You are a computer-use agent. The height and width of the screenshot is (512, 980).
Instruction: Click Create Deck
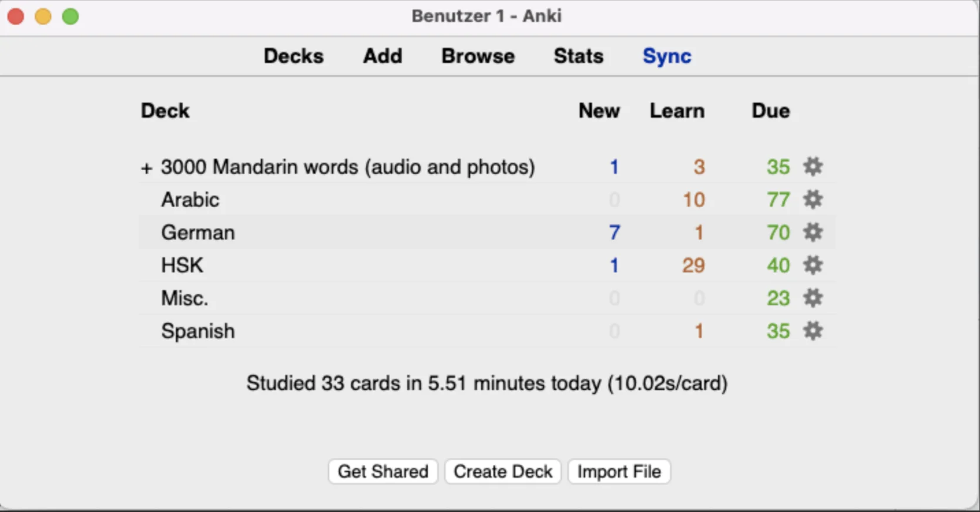pos(502,471)
